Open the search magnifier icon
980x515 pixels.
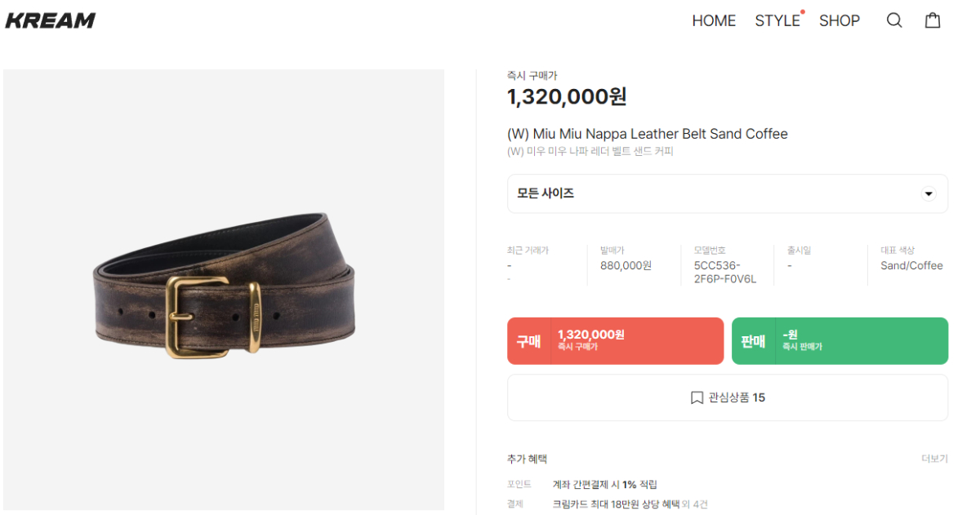pyautogui.click(x=894, y=20)
